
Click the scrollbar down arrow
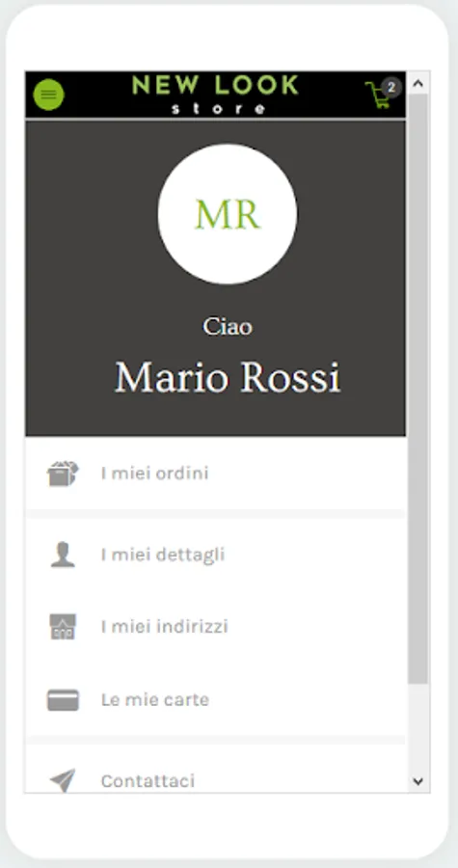coord(418,781)
